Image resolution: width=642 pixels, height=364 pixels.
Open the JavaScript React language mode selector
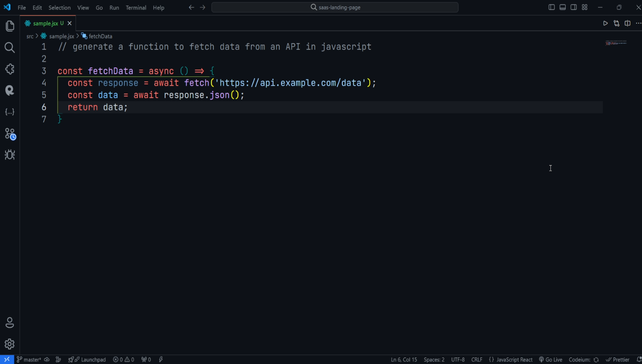[x=510, y=360]
